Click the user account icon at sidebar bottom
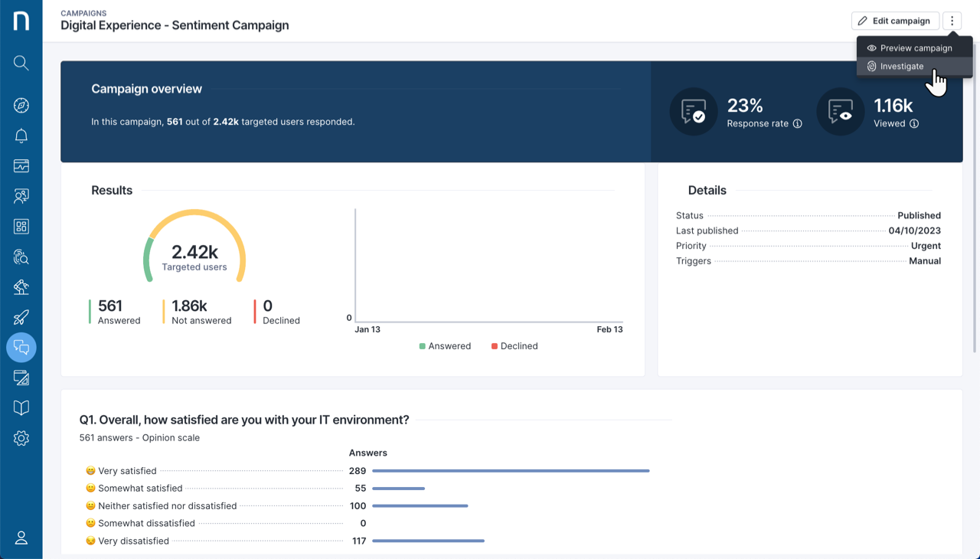The width and height of the screenshot is (980, 559). 21,538
